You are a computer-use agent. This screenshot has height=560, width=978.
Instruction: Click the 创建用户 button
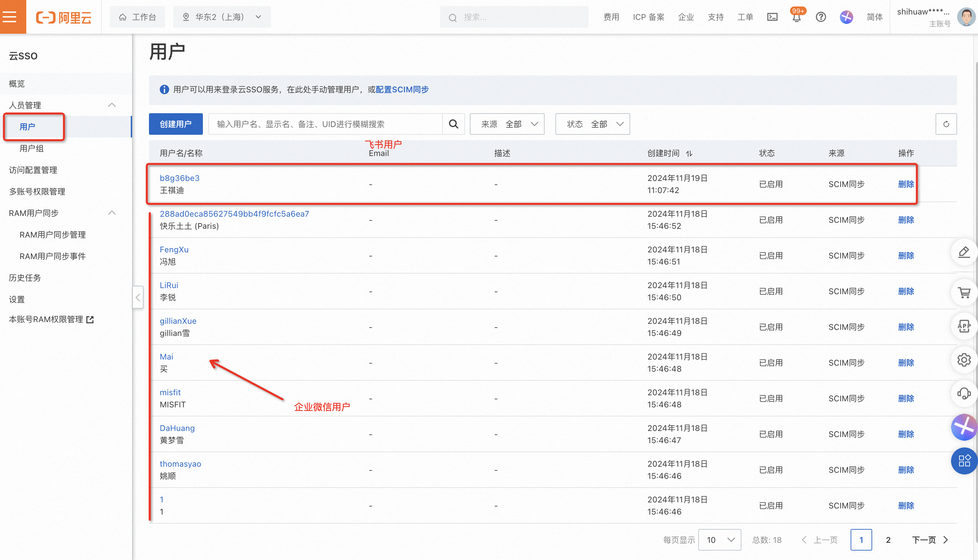(176, 124)
